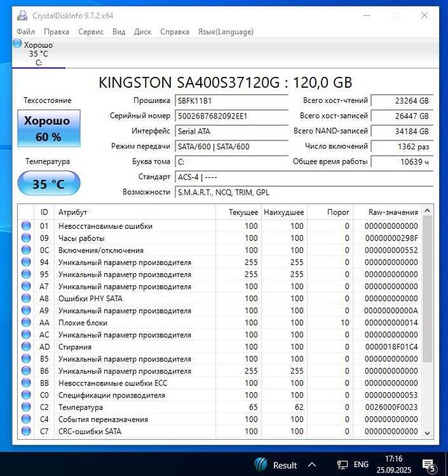This screenshot has width=448, height=476.
Task: Click the status icon of row A7
Action: tap(26, 286)
